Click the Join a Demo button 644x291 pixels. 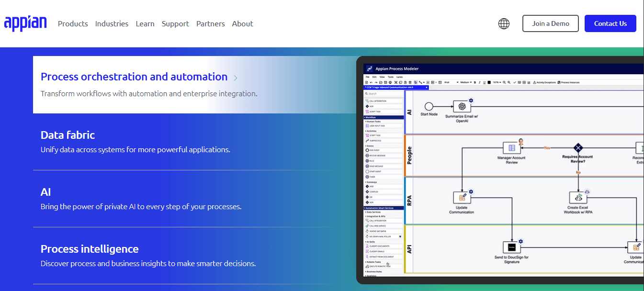coord(551,23)
